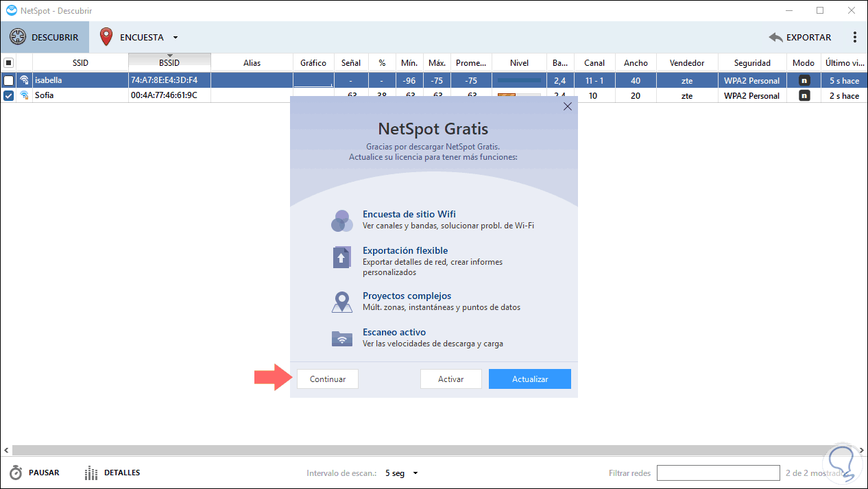Click the Canal column header

[594, 62]
